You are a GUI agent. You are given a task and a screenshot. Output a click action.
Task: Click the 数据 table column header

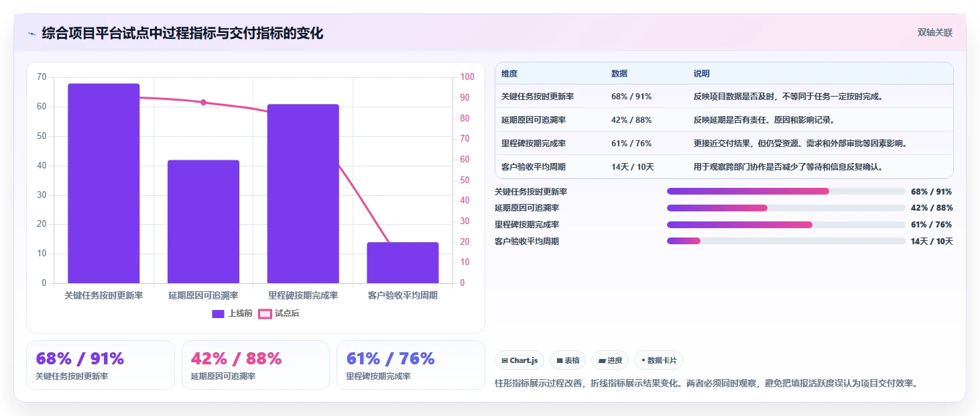pyautogui.click(x=619, y=74)
